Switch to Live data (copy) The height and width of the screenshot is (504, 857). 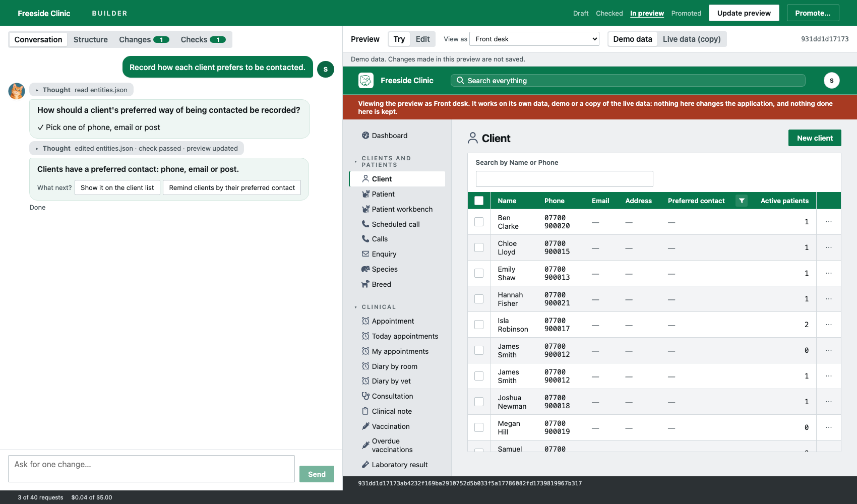pos(692,39)
